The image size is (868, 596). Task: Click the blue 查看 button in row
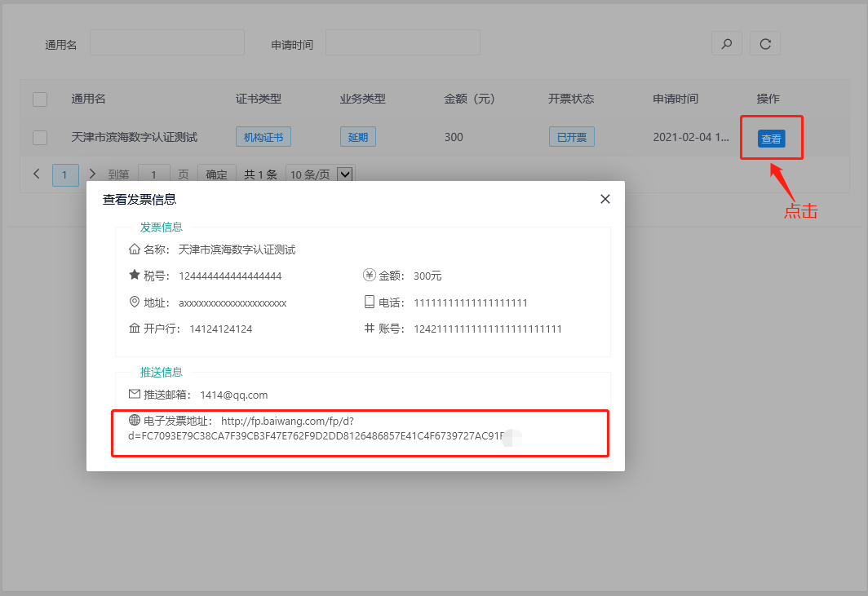pos(771,139)
